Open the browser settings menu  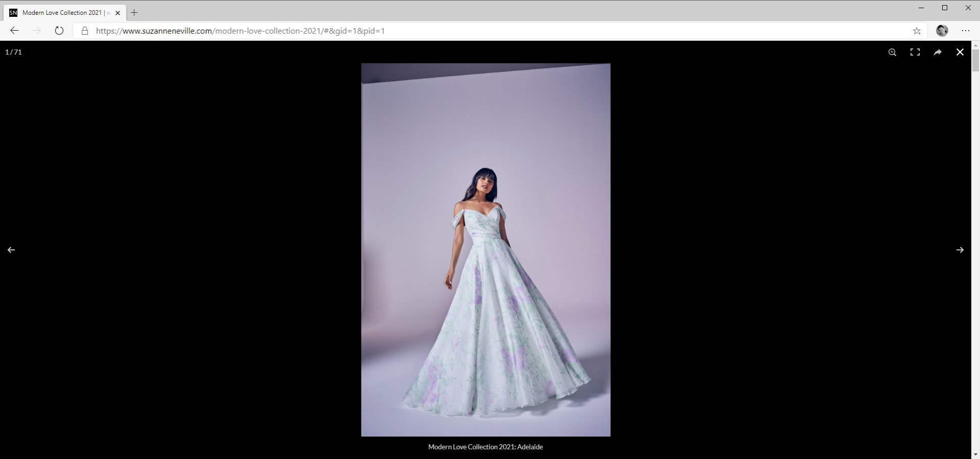(x=966, y=31)
